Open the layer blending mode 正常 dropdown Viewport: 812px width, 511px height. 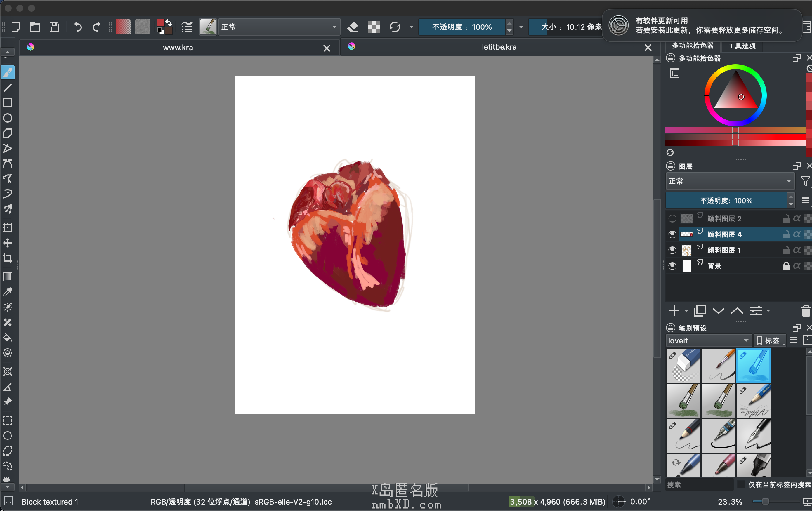click(x=730, y=181)
